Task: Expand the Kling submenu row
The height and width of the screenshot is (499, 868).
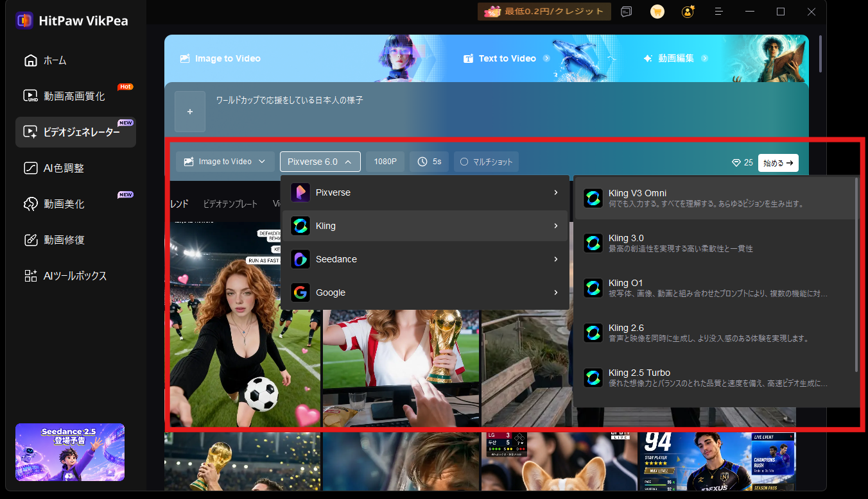Action: [x=425, y=226]
